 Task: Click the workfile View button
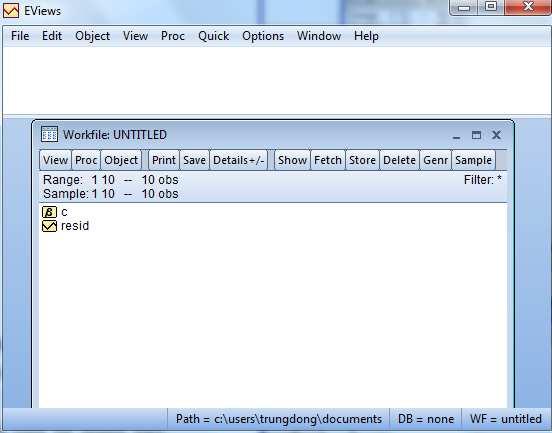56,160
